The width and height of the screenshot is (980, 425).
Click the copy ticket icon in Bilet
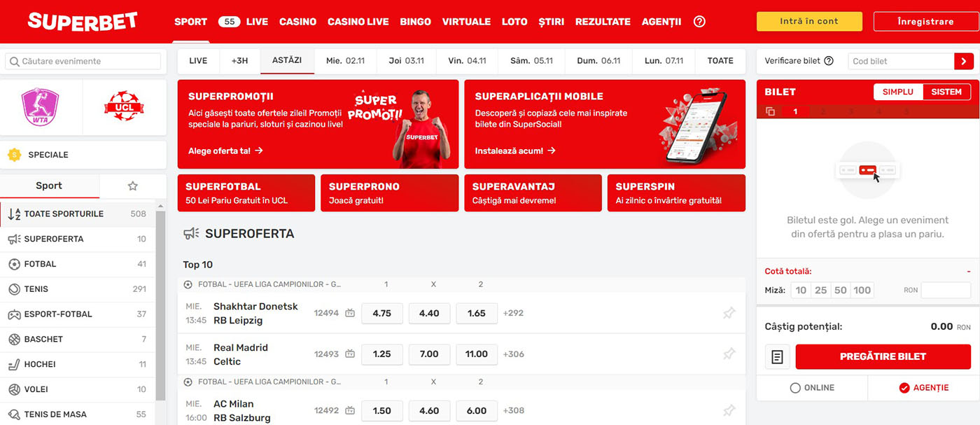coord(771,111)
